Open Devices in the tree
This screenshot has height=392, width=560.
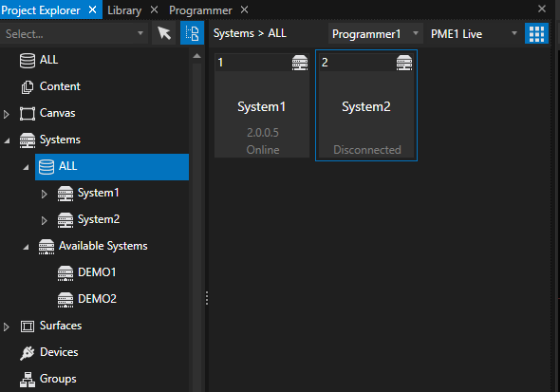(x=59, y=352)
